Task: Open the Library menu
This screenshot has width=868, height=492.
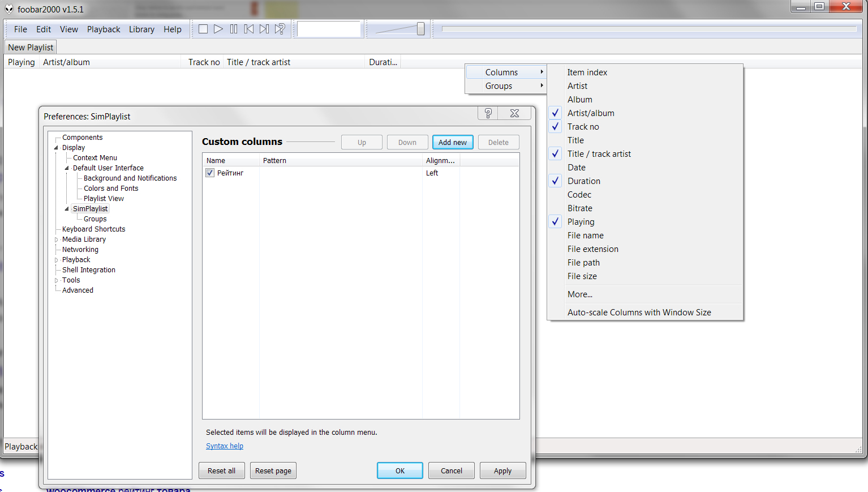Action: (x=141, y=29)
